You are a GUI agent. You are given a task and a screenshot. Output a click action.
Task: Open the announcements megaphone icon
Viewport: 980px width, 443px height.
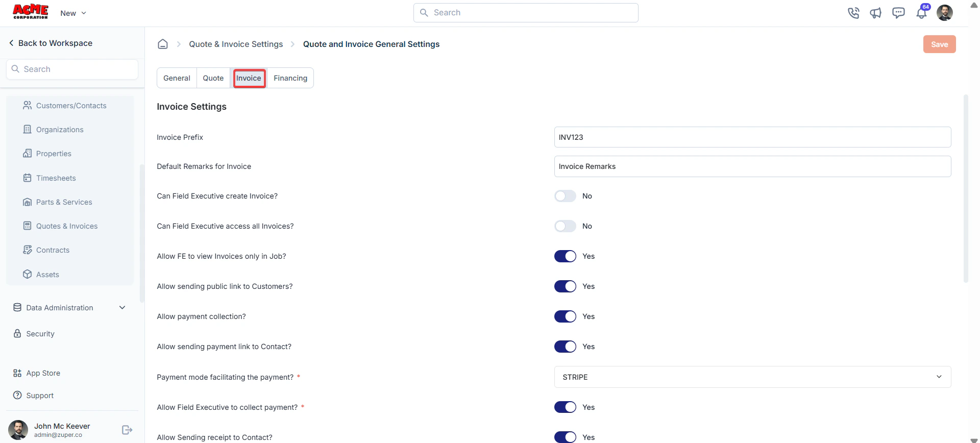[876, 13]
